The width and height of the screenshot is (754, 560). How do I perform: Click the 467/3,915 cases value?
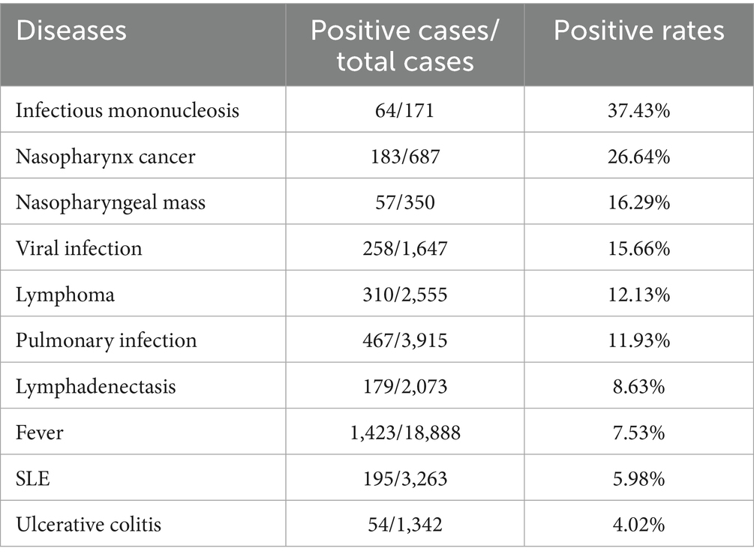pyautogui.click(x=404, y=340)
